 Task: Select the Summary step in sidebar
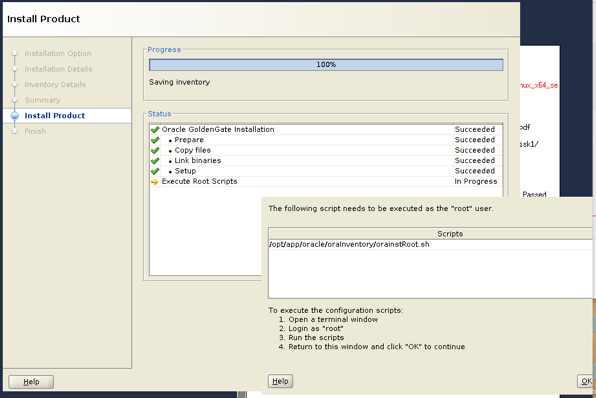pos(43,100)
